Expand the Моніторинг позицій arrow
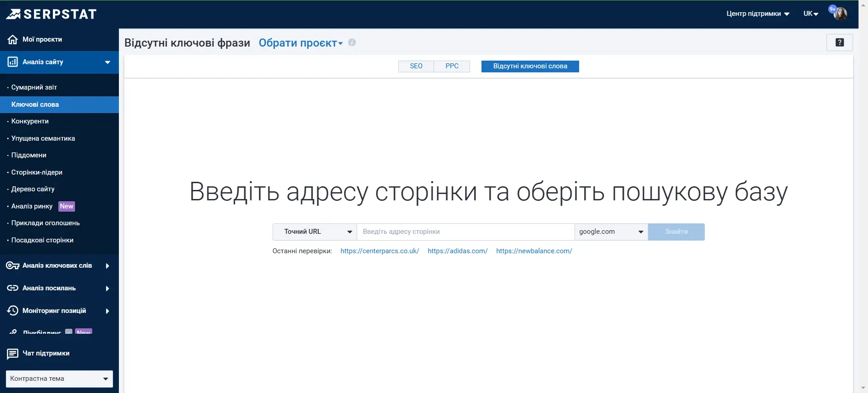868x393 pixels. 108,311
